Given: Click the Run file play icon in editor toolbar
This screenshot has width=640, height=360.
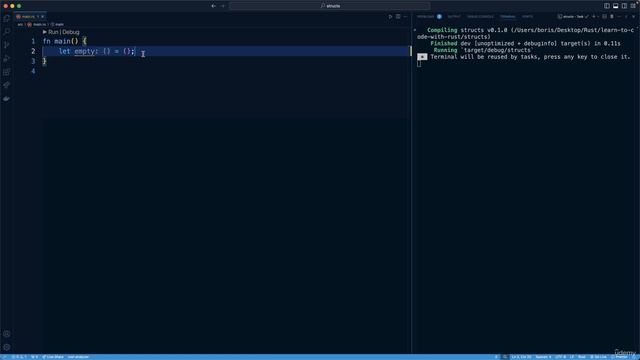Looking at the screenshot, I should (x=390, y=17).
